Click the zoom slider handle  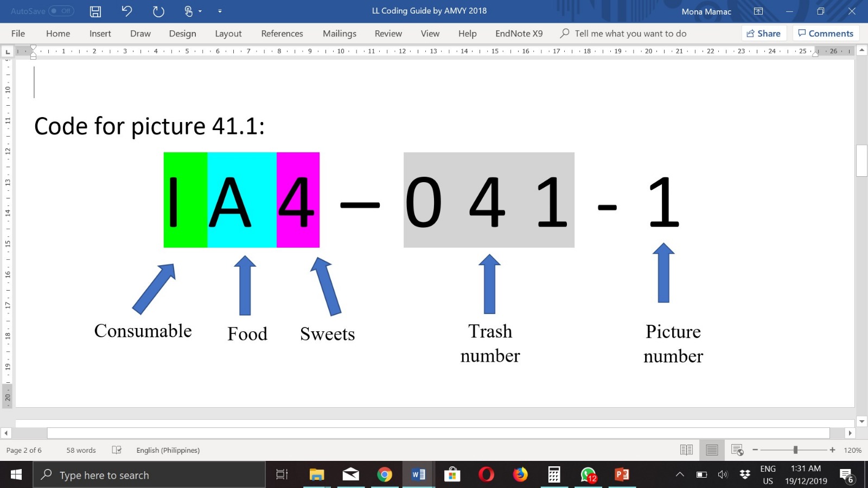point(795,450)
